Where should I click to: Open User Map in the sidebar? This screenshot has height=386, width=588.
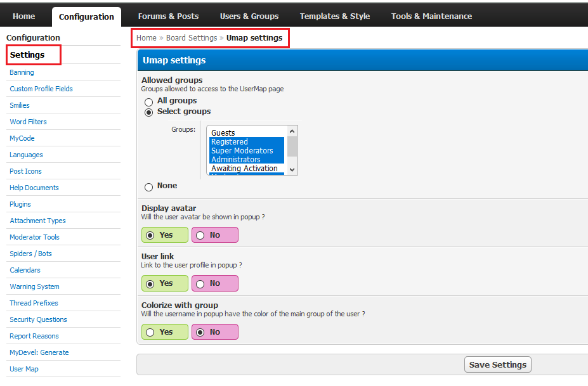coord(24,369)
